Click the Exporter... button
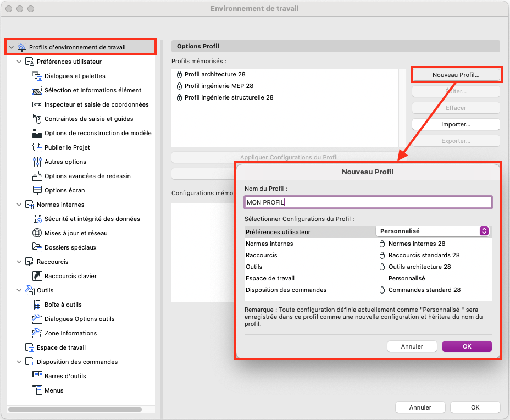This screenshot has height=420, width=510. click(456, 141)
